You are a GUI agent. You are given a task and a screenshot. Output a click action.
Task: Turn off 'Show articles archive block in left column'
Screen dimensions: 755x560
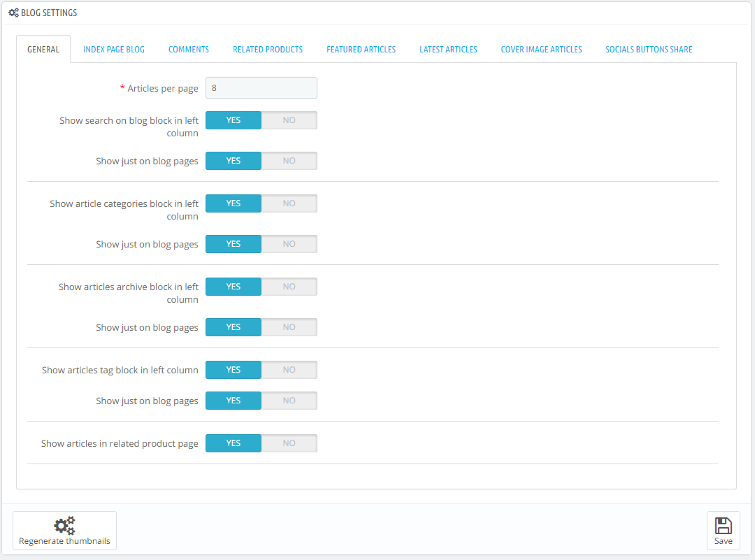point(289,287)
